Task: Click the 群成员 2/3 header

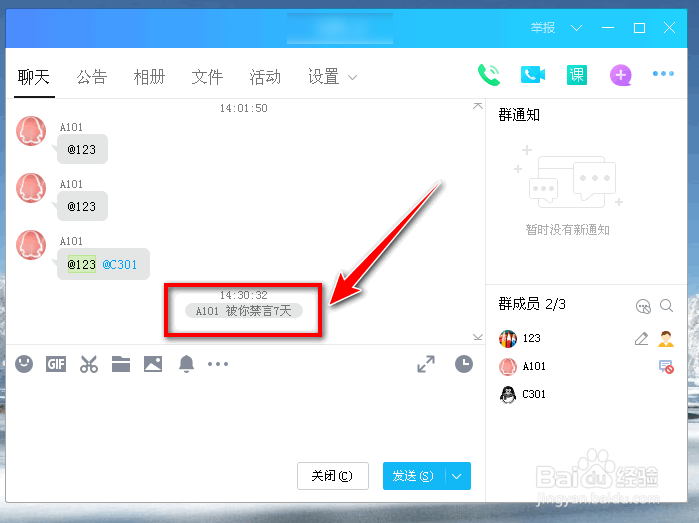Action: (x=532, y=304)
